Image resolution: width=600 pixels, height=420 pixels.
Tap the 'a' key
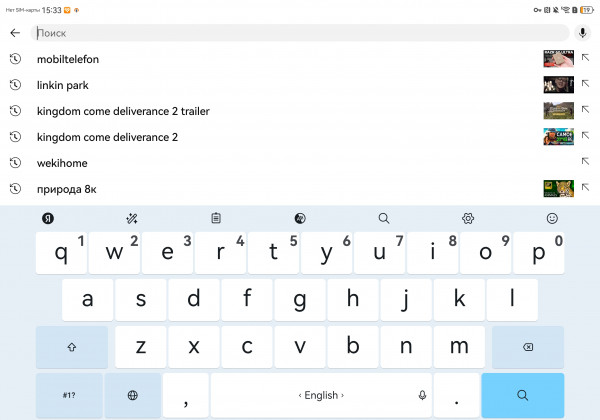pos(88,300)
